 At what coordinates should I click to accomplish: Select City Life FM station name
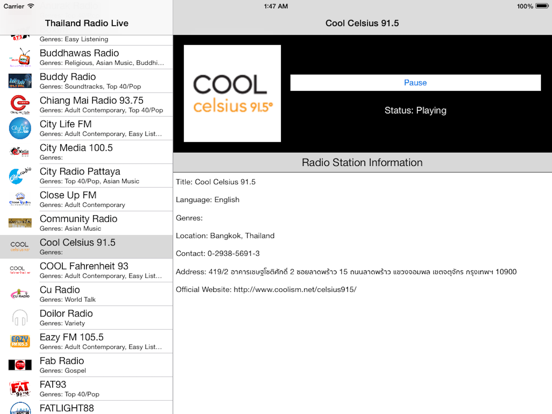(65, 124)
